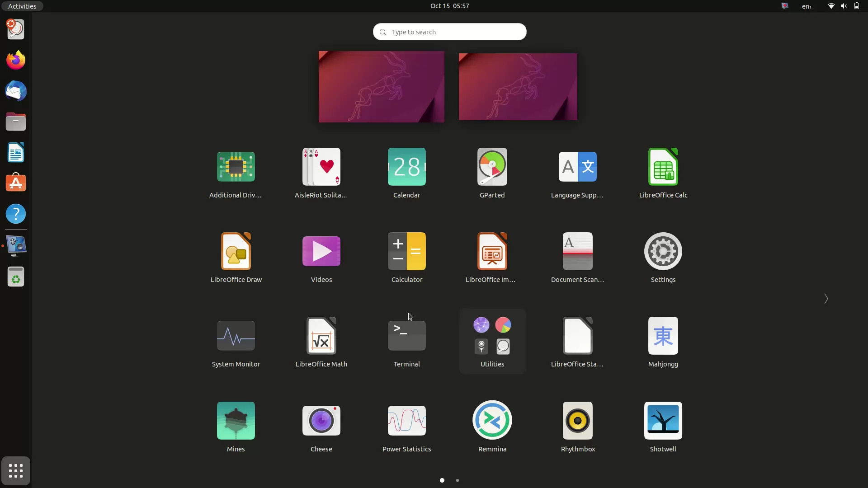The width and height of the screenshot is (868, 488).
Task: Select first app grid page dot
Action: click(x=442, y=480)
